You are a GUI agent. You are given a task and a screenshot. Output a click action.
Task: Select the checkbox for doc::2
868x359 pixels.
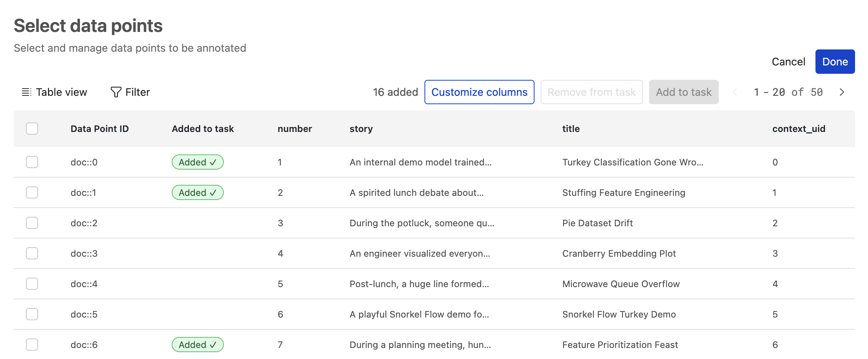(32, 223)
